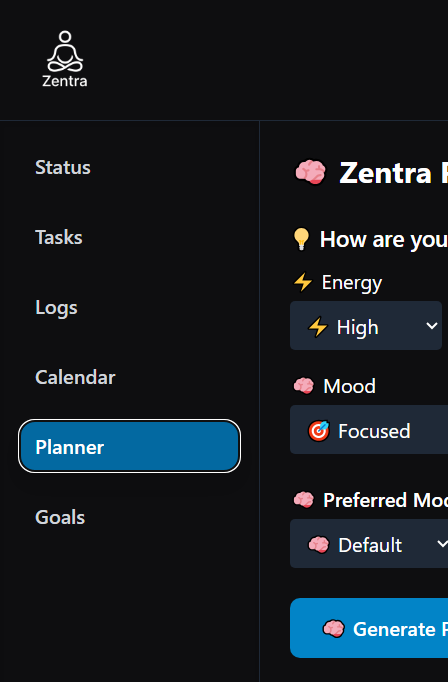
Task: Navigate to Goals in the sidebar
Action: tap(60, 517)
